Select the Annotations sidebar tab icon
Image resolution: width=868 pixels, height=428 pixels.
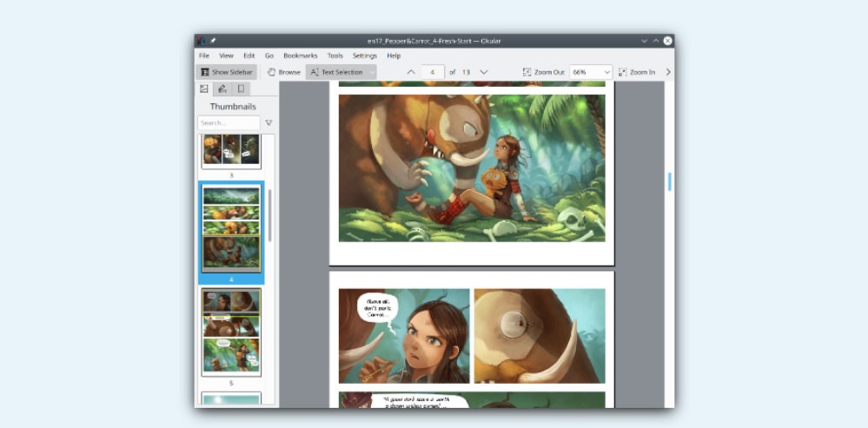click(x=222, y=89)
